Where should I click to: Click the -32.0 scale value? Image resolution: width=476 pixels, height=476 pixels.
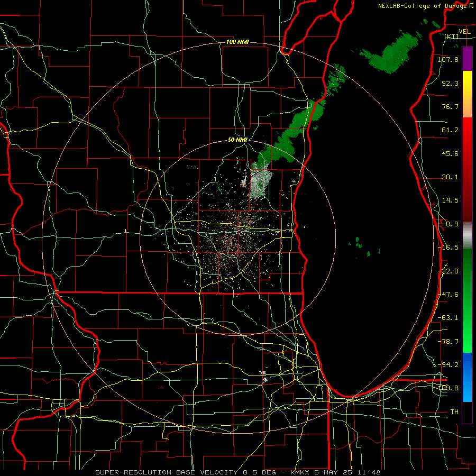[448, 271]
